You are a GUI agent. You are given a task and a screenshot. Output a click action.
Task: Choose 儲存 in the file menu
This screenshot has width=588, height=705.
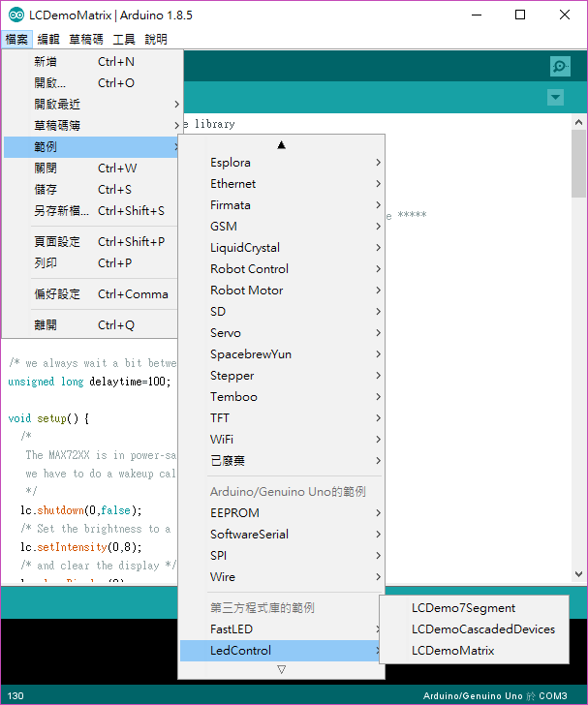tap(91, 189)
